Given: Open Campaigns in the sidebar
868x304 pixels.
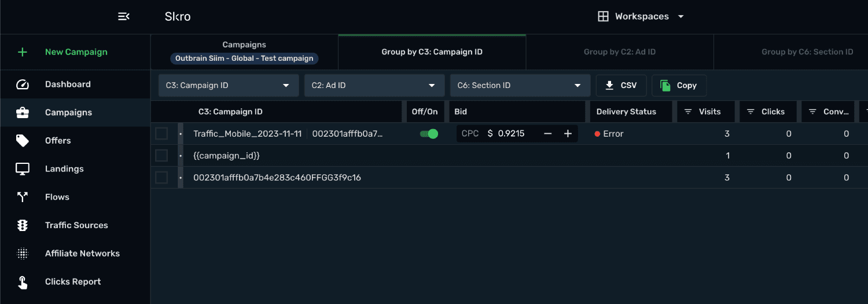Looking at the screenshot, I should point(68,112).
